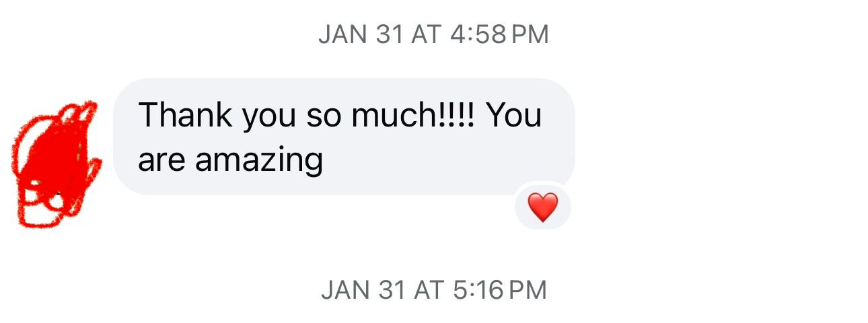The width and height of the screenshot is (868, 323).
Task: Click the JAN 31 AT 5:16 PM timestamp
Action: click(x=433, y=290)
